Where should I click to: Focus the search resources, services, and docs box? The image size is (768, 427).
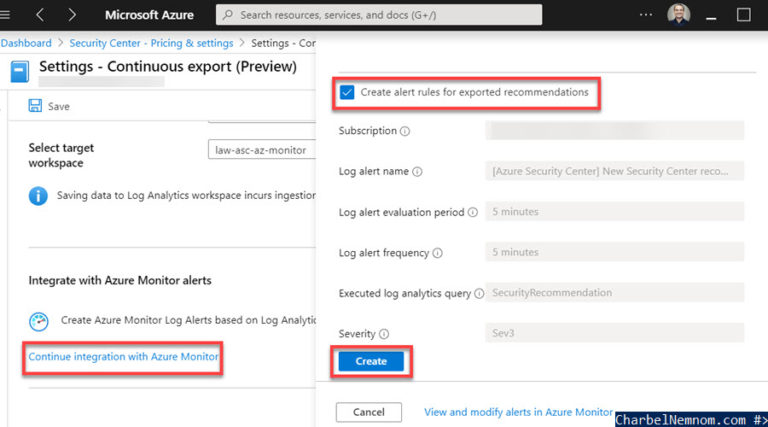(x=379, y=15)
